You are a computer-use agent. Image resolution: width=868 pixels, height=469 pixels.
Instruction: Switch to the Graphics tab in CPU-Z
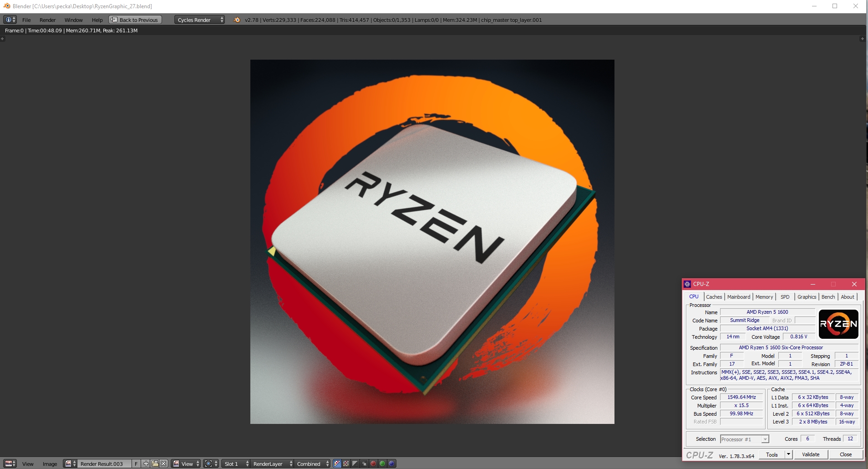pos(807,297)
